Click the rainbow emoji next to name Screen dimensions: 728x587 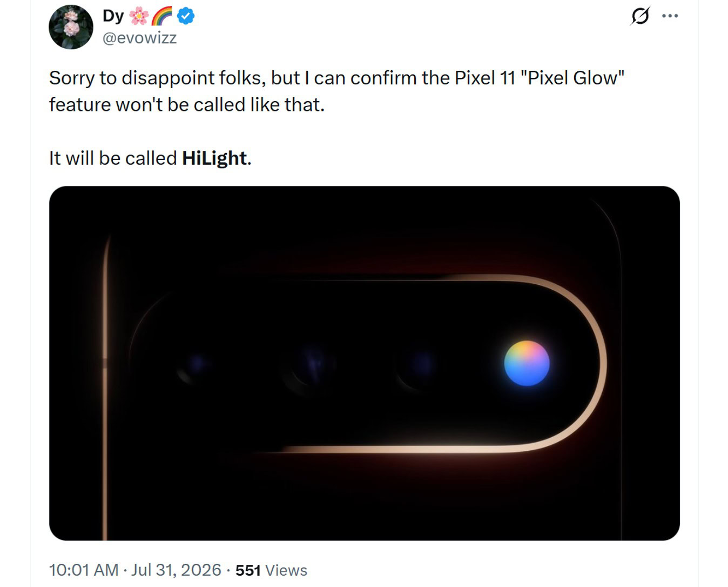(x=161, y=17)
